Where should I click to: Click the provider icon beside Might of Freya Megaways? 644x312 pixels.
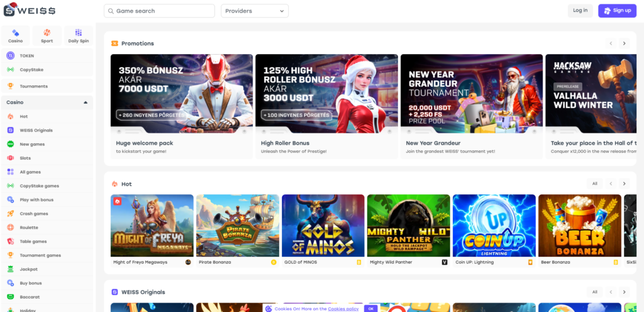188,262
